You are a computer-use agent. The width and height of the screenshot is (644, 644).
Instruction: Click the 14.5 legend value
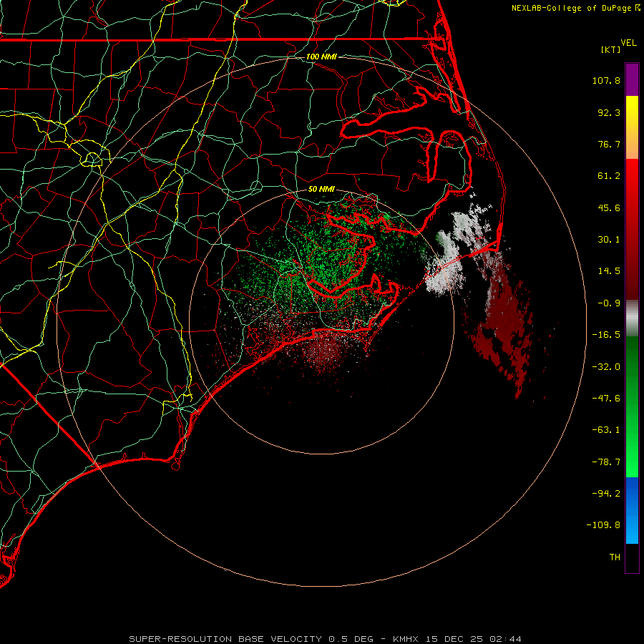click(609, 271)
